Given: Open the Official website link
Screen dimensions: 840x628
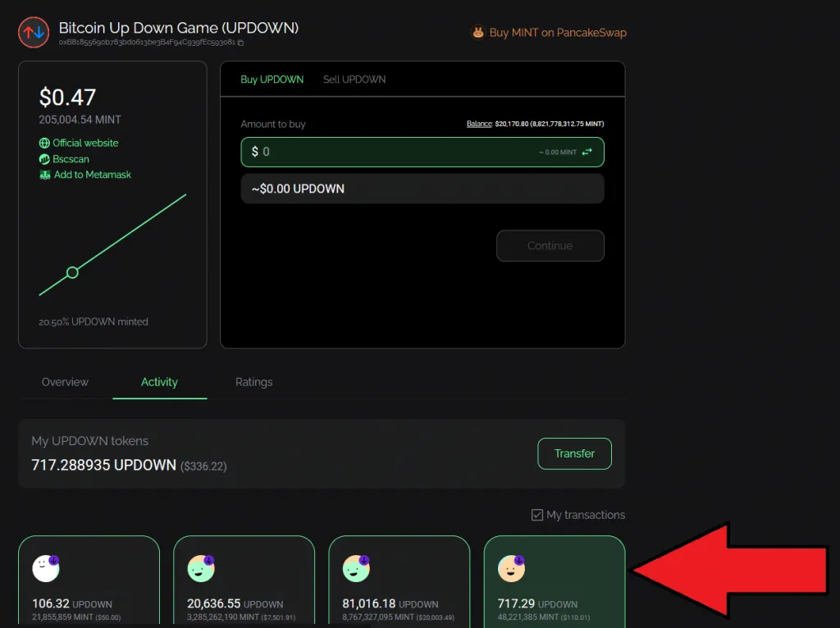Looking at the screenshot, I should tap(85, 143).
